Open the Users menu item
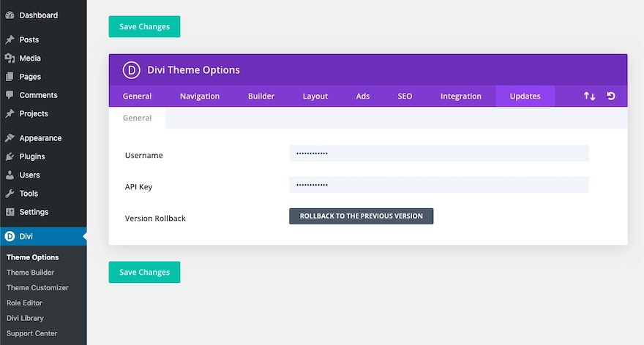This screenshot has height=345, width=644. 29,175
